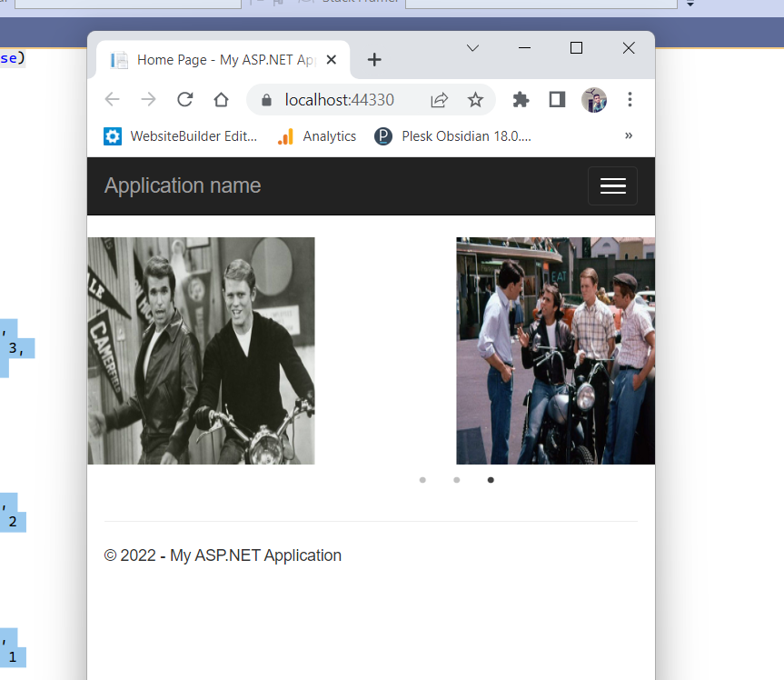Close the Home Page tab
This screenshot has height=680, width=784.
tap(331, 59)
